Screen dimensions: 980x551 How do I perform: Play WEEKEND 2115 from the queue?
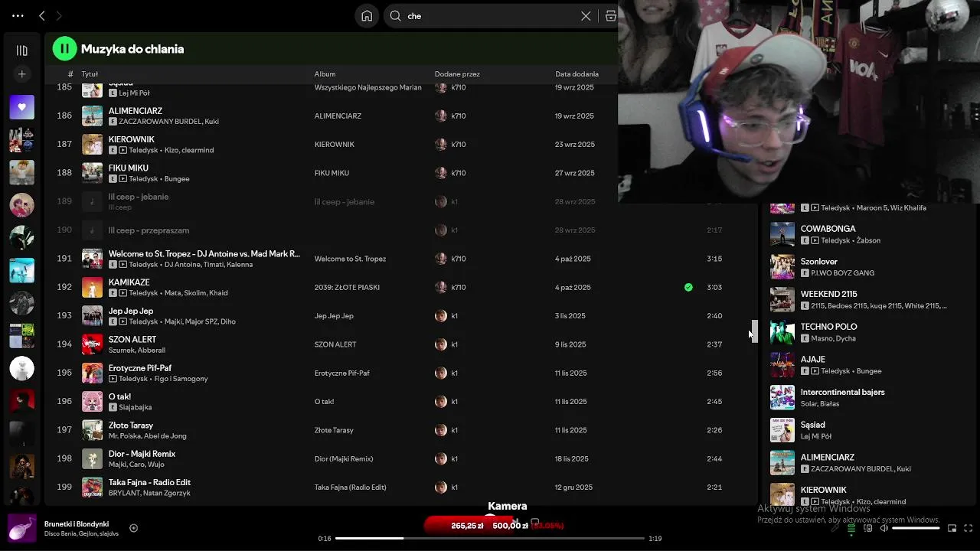click(x=828, y=294)
